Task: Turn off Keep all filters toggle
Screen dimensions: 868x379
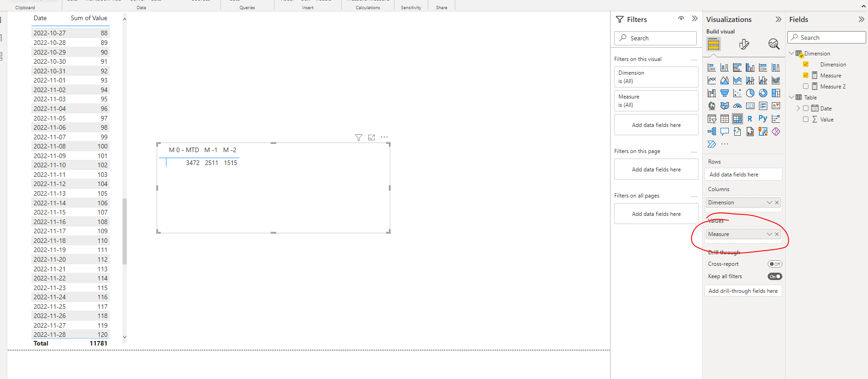Action: click(775, 276)
